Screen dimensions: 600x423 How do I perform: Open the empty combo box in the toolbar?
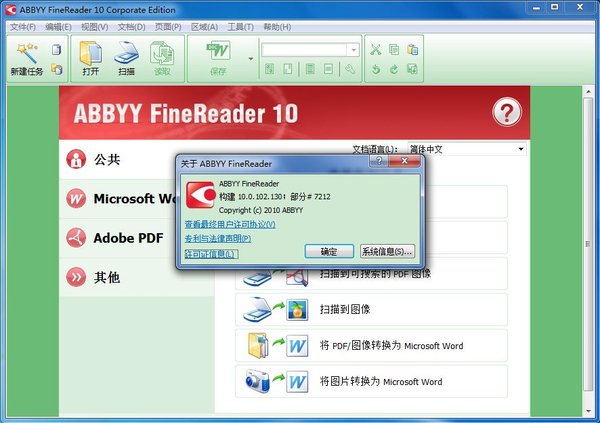point(310,50)
